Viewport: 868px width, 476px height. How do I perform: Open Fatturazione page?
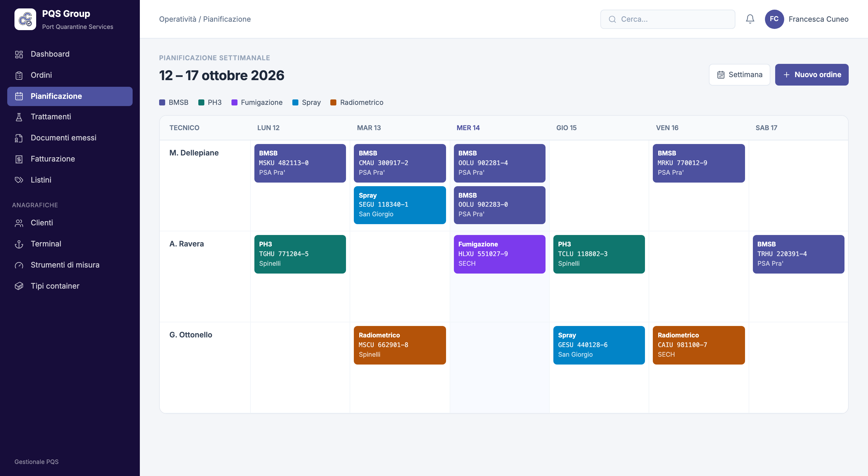click(70, 159)
